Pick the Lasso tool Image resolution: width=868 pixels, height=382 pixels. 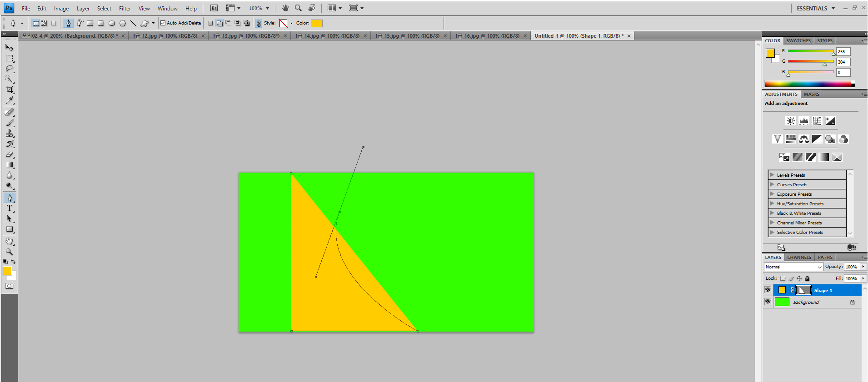point(10,69)
